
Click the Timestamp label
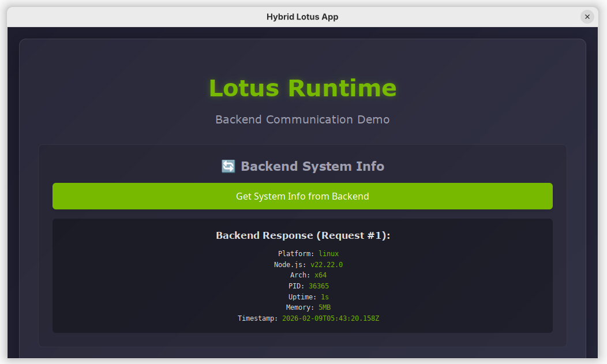257,318
